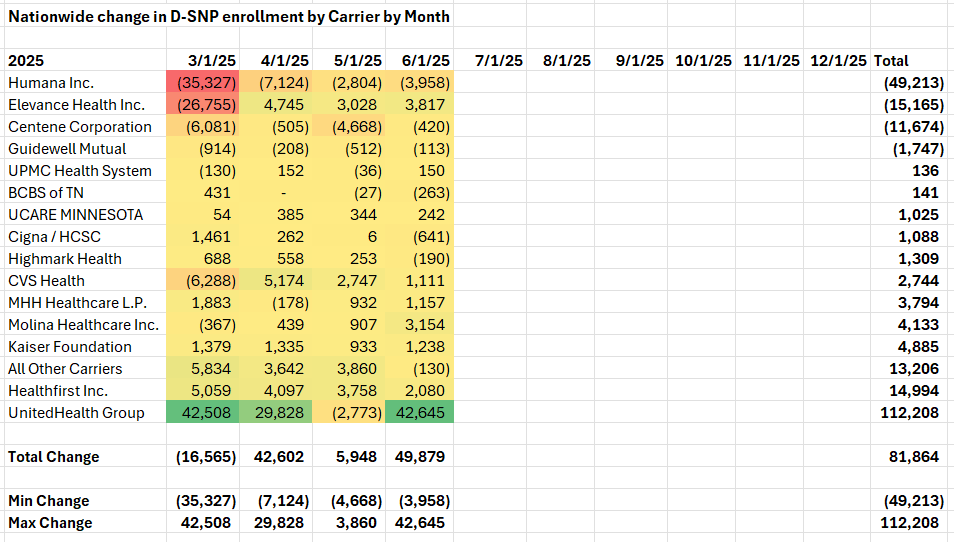Select the 'Healthfirst Inc.' row label
Viewport: 954px width, 542px height.
[x=86, y=390]
